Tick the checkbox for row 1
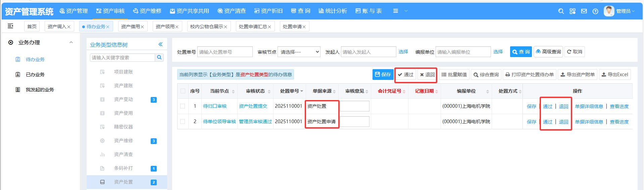The image size is (644, 190). 183,106
